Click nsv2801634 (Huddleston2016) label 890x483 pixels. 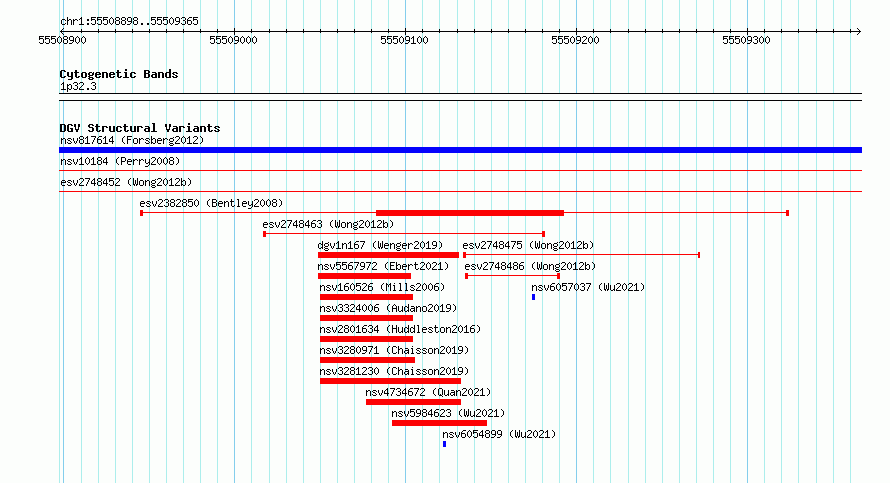400,329
